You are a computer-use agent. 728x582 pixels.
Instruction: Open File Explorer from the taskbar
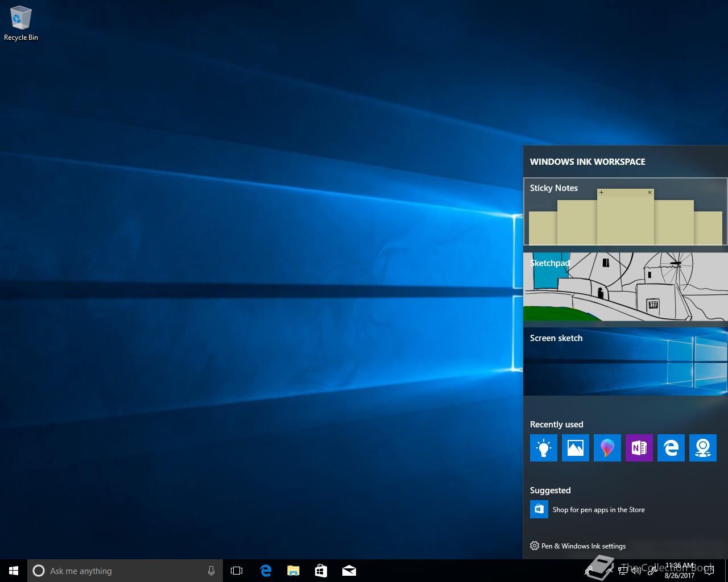pos(293,571)
